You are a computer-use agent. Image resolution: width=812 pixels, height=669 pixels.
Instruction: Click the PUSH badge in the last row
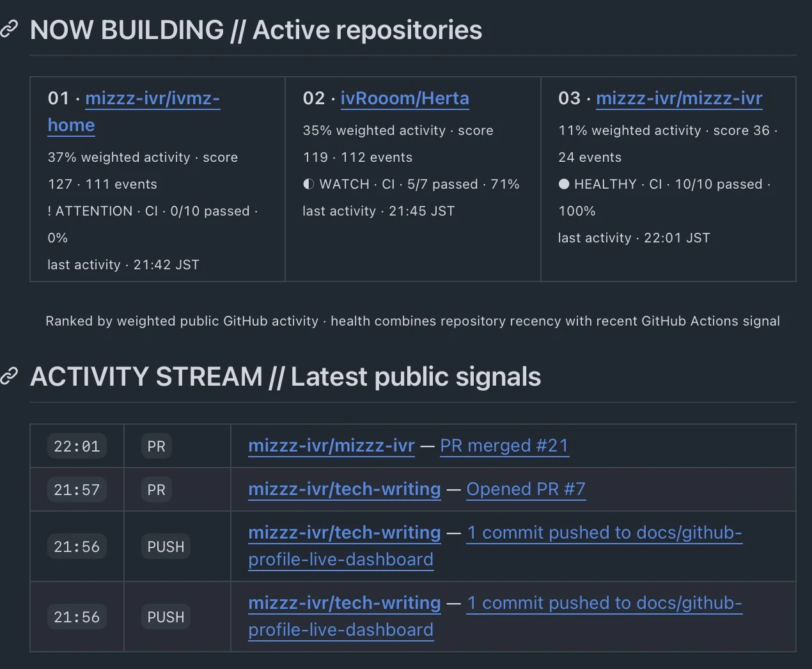click(x=166, y=617)
